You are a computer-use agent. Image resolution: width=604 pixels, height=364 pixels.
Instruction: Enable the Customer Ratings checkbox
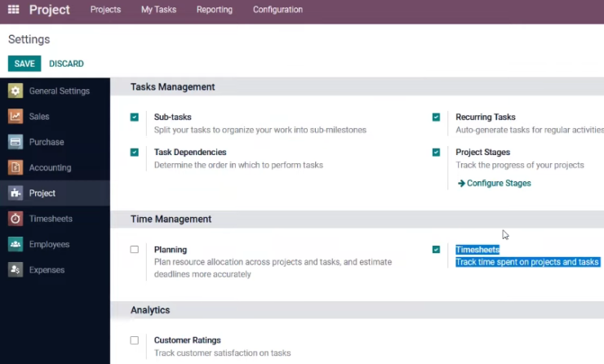[135, 340]
